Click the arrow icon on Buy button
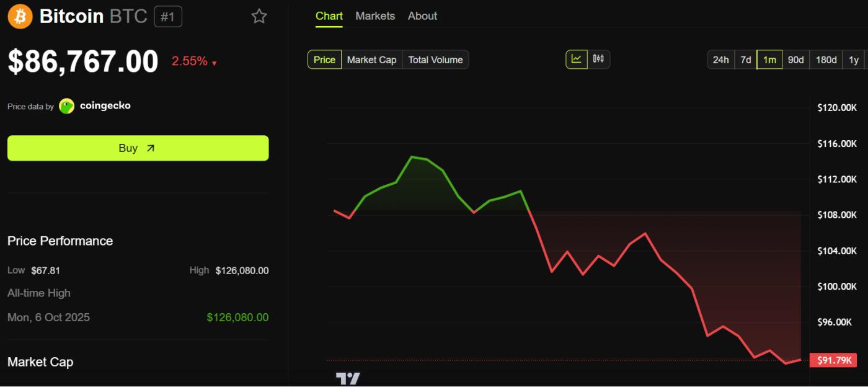This screenshot has height=387, width=868. click(151, 148)
